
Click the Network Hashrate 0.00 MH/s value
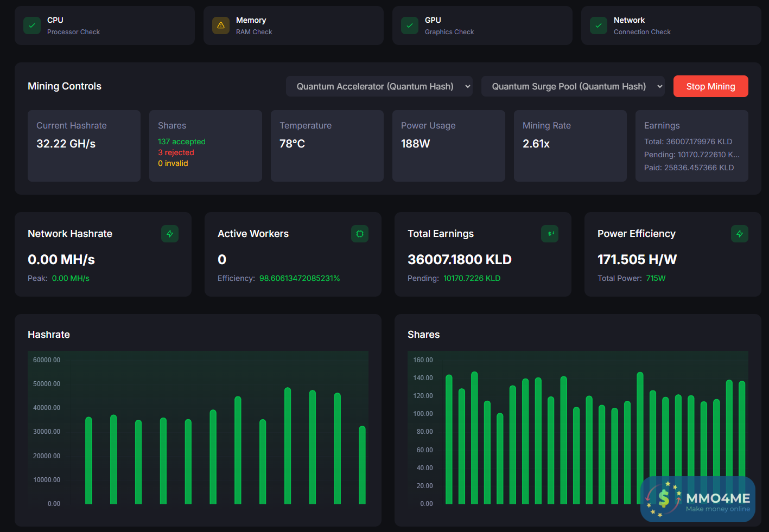coord(61,260)
